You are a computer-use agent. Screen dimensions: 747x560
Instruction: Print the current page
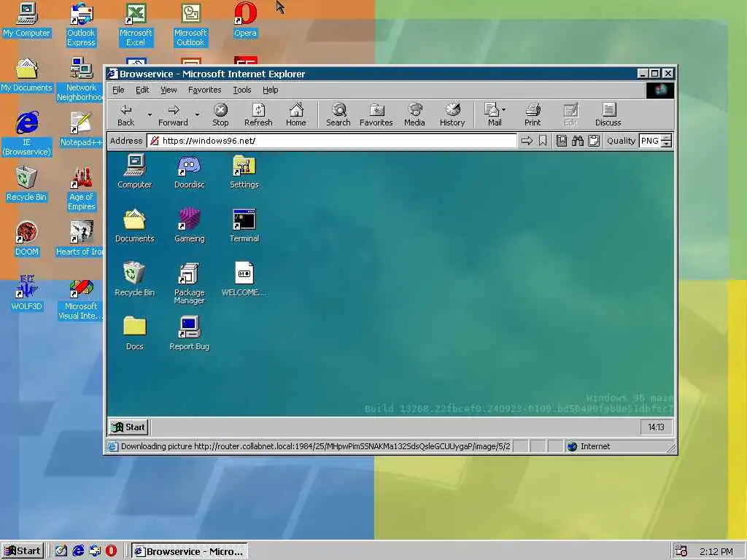533,114
